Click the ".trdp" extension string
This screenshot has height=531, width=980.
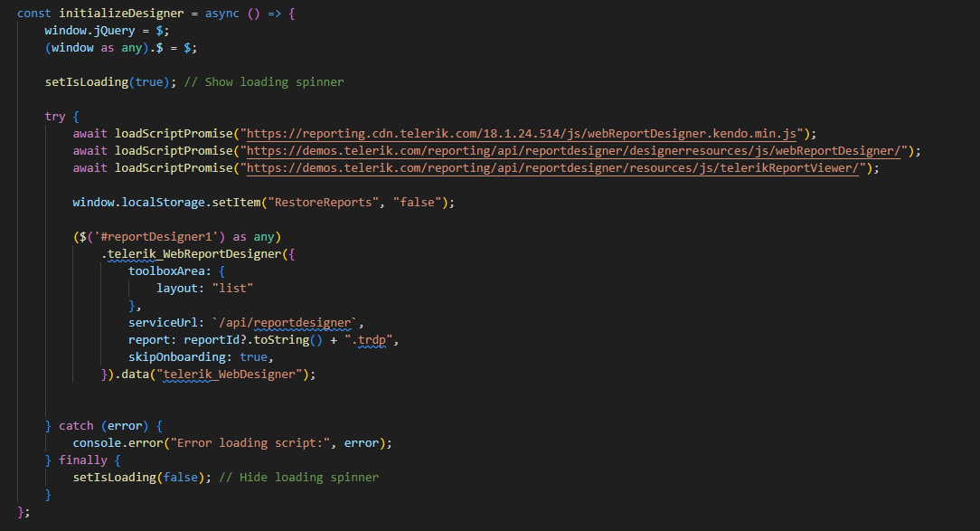click(x=371, y=340)
